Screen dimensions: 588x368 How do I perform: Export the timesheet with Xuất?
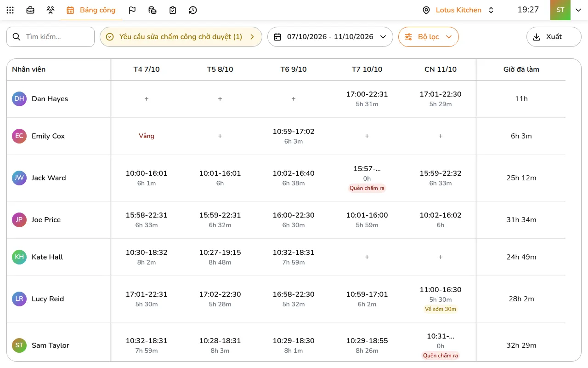[x=554, y=37]
